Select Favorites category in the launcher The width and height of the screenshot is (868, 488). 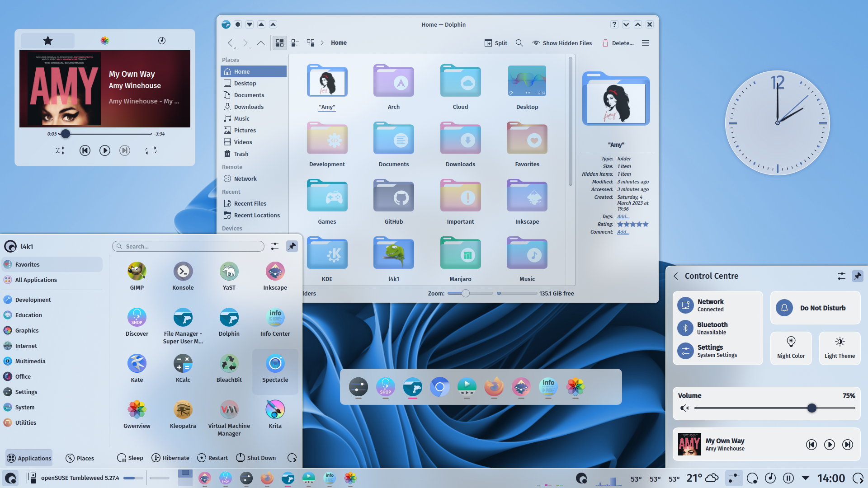[x=52, y=264]
